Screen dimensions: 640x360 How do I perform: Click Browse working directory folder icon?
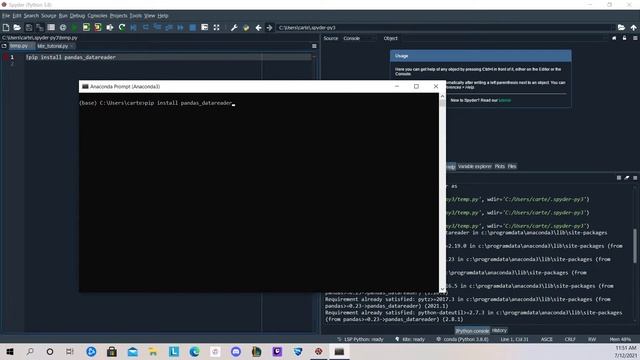click(621, 27)
